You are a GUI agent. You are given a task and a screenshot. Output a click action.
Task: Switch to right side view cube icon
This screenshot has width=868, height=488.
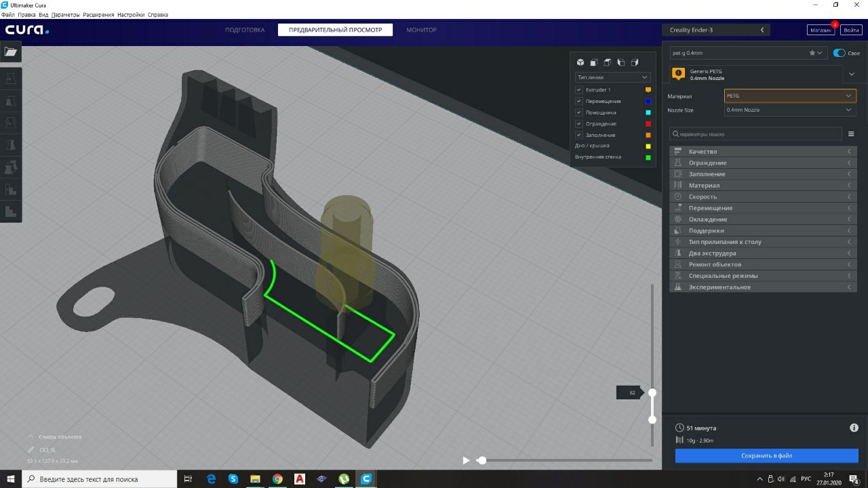click(x=635, y=62)
